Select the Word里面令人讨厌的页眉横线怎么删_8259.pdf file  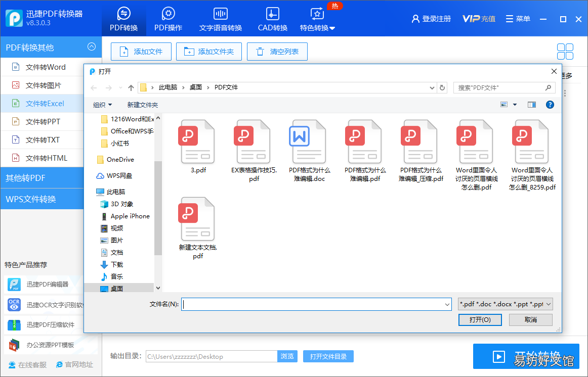(x=532, y=155)
